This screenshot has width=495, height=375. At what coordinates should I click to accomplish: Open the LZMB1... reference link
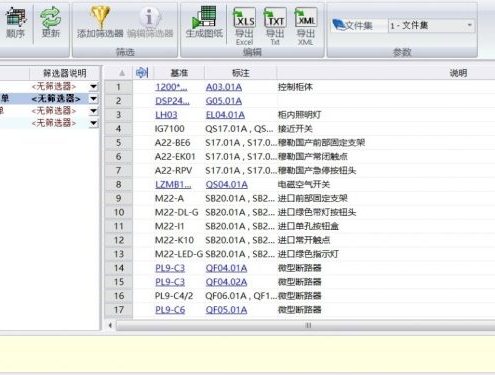(173, 184)
